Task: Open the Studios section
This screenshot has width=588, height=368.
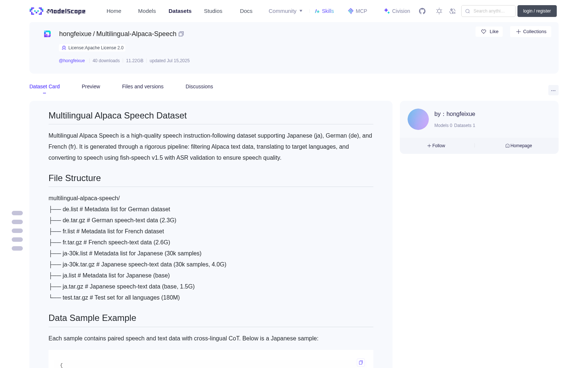Action: [x=213, y=11]
